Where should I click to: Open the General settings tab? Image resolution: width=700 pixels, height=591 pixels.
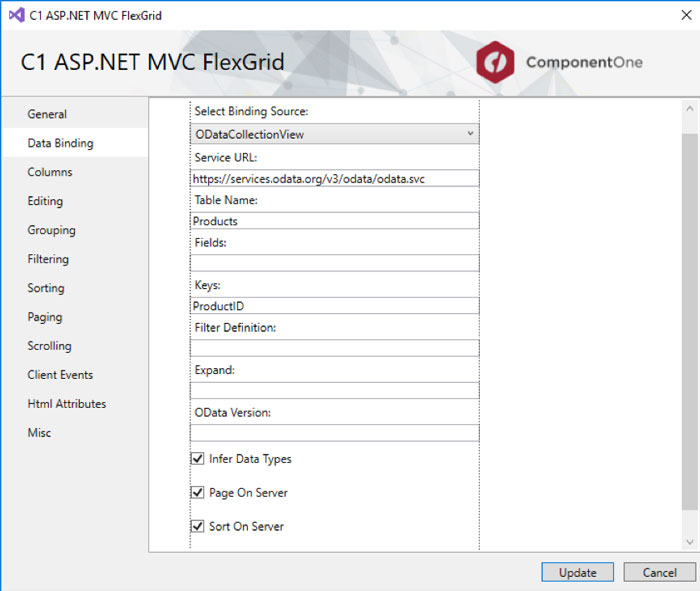coord(47,114)
